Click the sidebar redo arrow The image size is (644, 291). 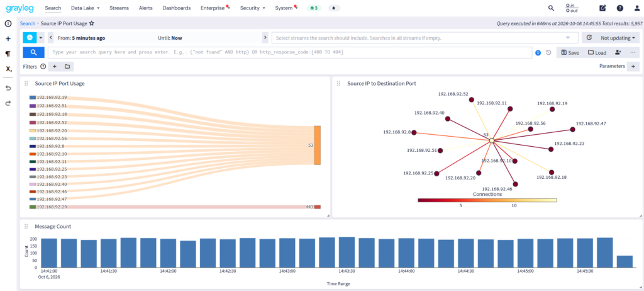(8, 103)
